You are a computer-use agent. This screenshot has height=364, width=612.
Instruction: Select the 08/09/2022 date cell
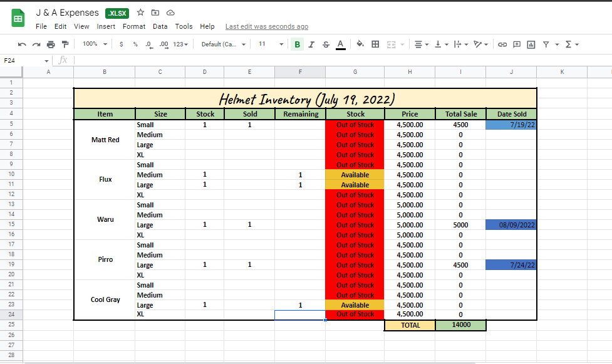511,224
